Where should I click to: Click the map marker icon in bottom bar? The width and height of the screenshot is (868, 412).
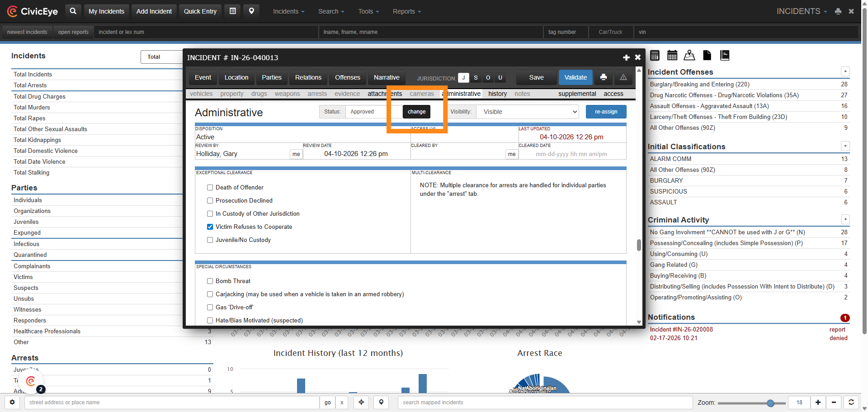pyautogui.click(x=381, y=402)
